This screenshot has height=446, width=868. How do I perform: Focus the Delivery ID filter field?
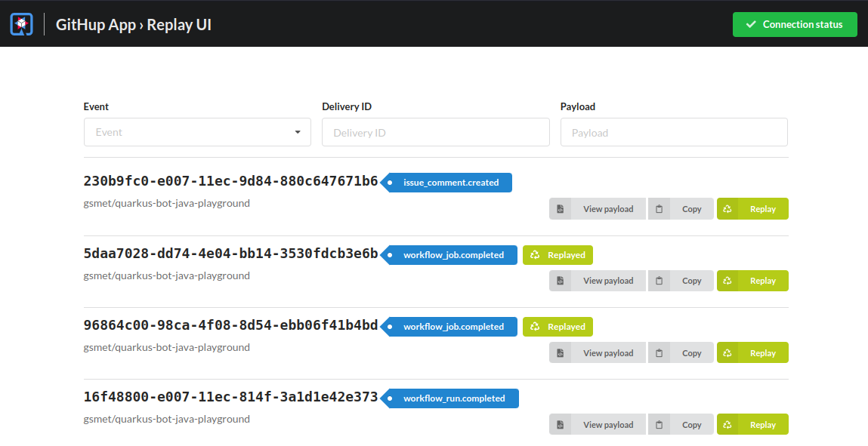[435, 132]
